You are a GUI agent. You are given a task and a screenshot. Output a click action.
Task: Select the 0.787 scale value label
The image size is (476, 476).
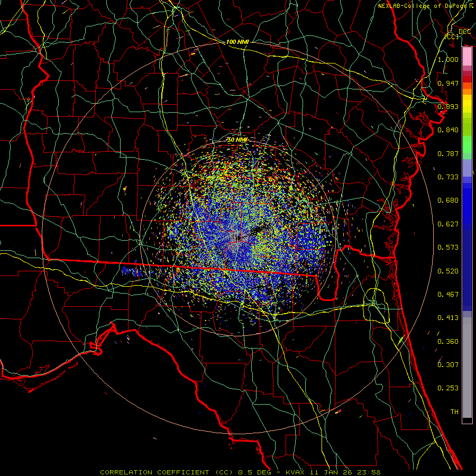[448, 153]
